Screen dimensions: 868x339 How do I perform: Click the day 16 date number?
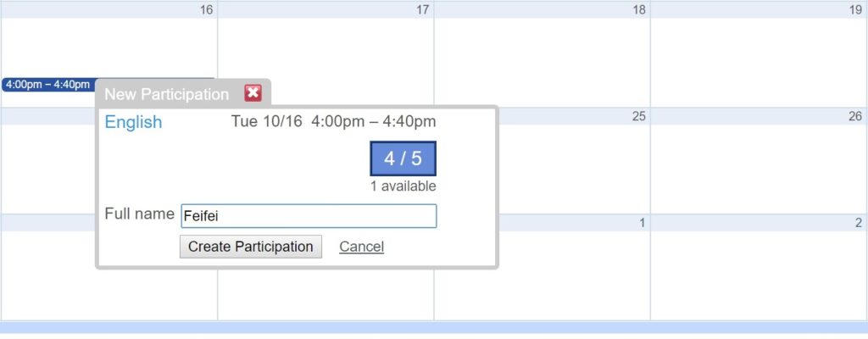206,10
